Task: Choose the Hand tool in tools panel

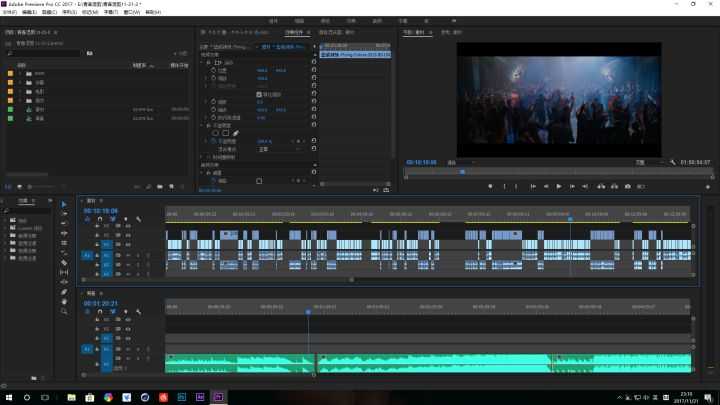Action: tap(64, 301)
